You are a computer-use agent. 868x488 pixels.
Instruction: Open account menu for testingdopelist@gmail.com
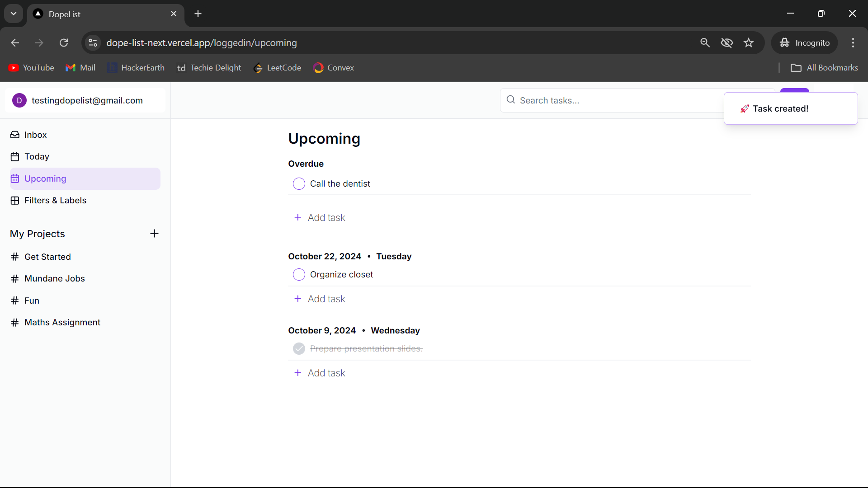click(x=85, y=100)
